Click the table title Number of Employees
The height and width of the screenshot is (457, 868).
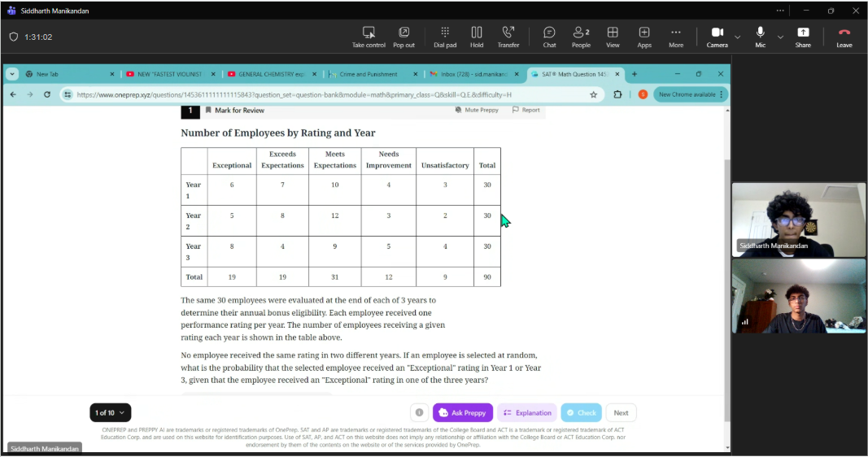278,133
